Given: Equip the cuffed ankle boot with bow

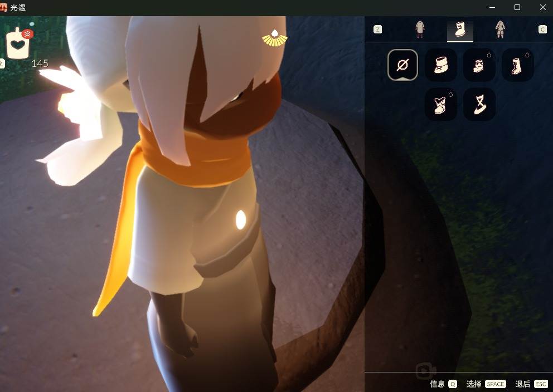Looking at the screenshot, I should [x=441, y=65].
